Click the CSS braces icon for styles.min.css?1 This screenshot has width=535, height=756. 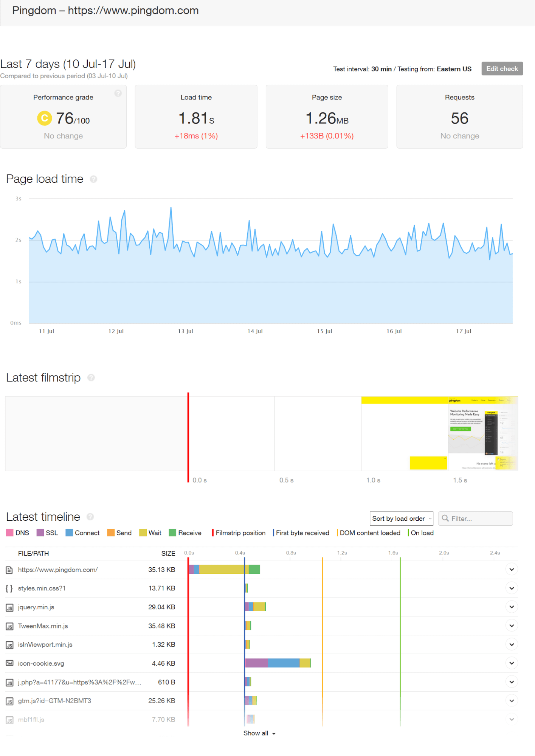[x=9, y=589]
